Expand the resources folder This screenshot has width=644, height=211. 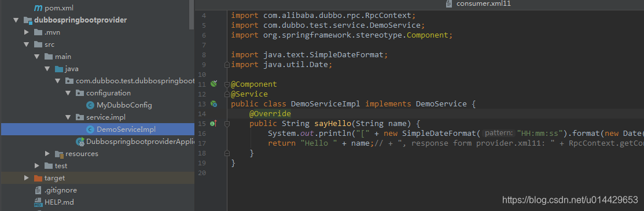pyautogui.click(x=47, y=154)
